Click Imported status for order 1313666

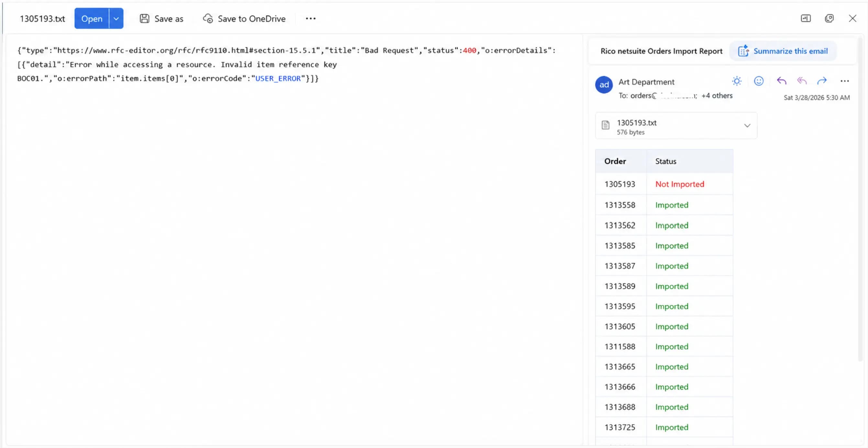672,386
